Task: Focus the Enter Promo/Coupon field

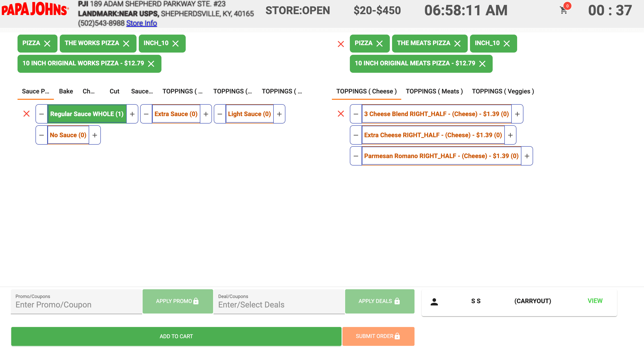Action: pyautogui.click(x=76, y=301)
